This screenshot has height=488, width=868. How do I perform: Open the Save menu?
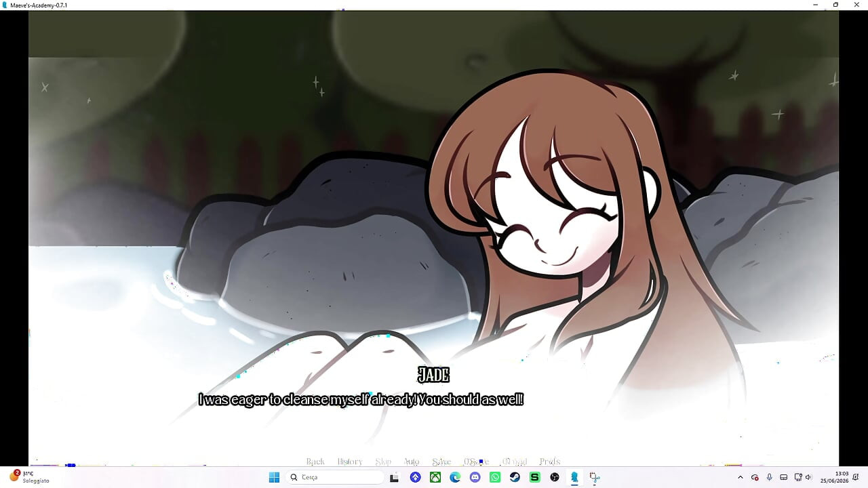(x=441, y=462)
